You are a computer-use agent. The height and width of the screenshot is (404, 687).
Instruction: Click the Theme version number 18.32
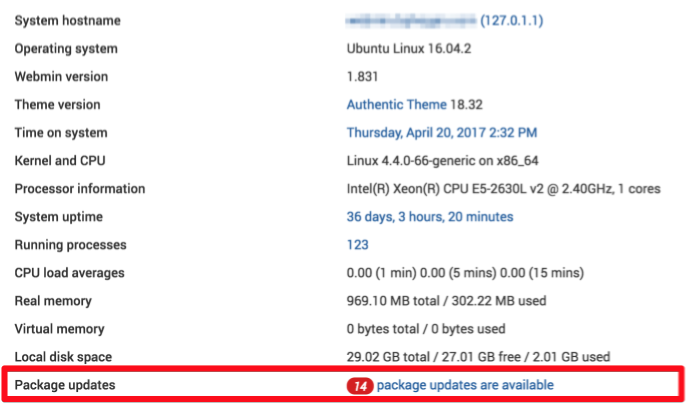point(467,105)
